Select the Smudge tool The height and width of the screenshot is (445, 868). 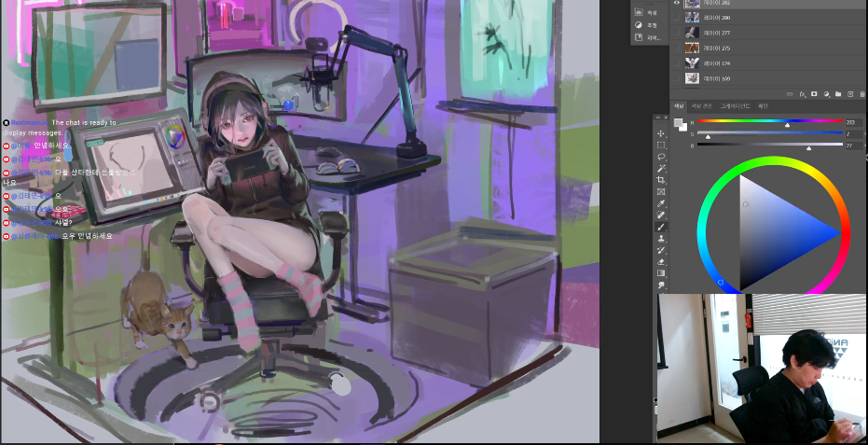tap(661, 285)
